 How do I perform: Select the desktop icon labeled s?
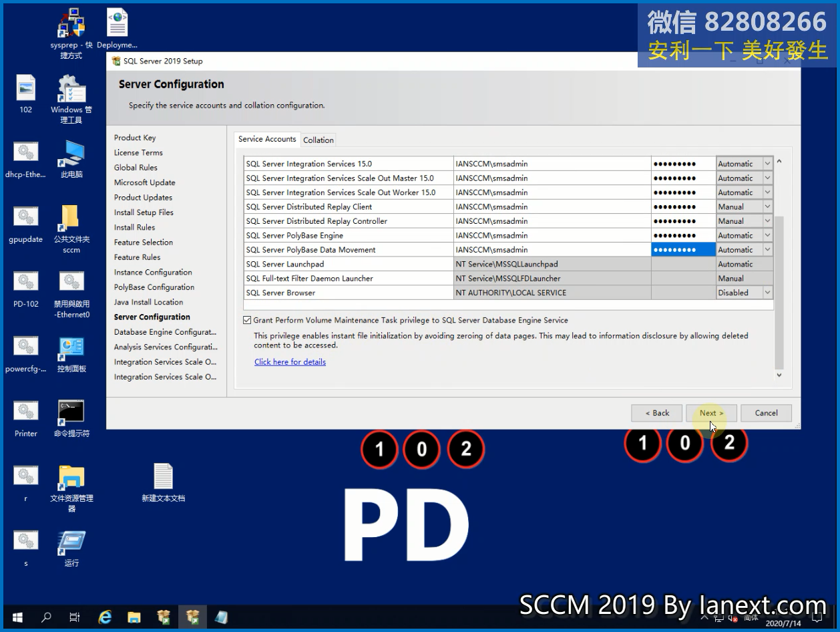[x=26, y=548]
